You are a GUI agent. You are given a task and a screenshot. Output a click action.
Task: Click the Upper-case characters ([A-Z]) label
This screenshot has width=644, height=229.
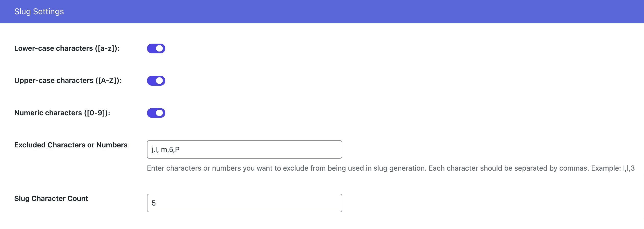[68, 81]
